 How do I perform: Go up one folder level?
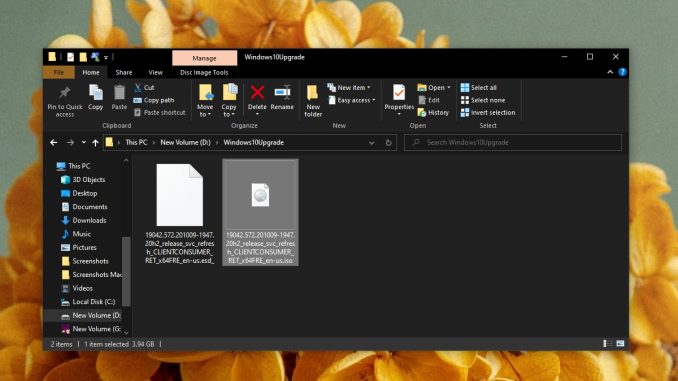click(95, 143)
